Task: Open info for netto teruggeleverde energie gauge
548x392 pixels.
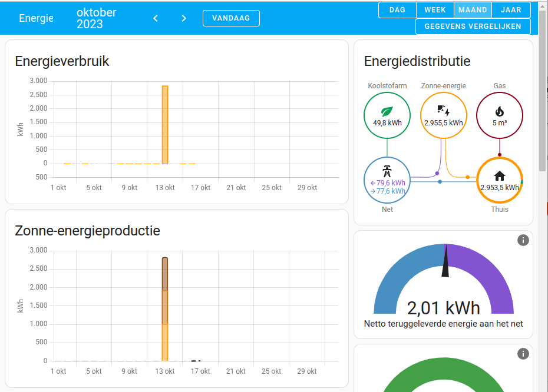Action: tap(523, 240)
